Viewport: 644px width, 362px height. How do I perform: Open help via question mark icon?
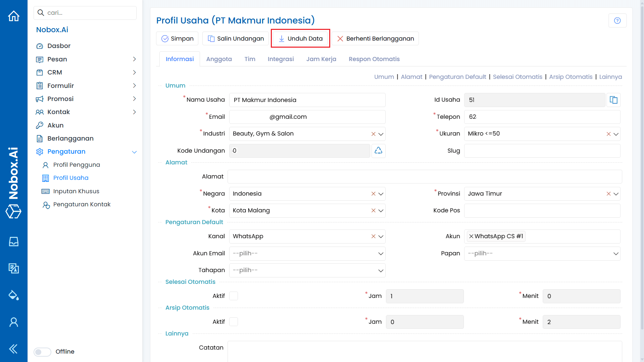tap(617, 20)
